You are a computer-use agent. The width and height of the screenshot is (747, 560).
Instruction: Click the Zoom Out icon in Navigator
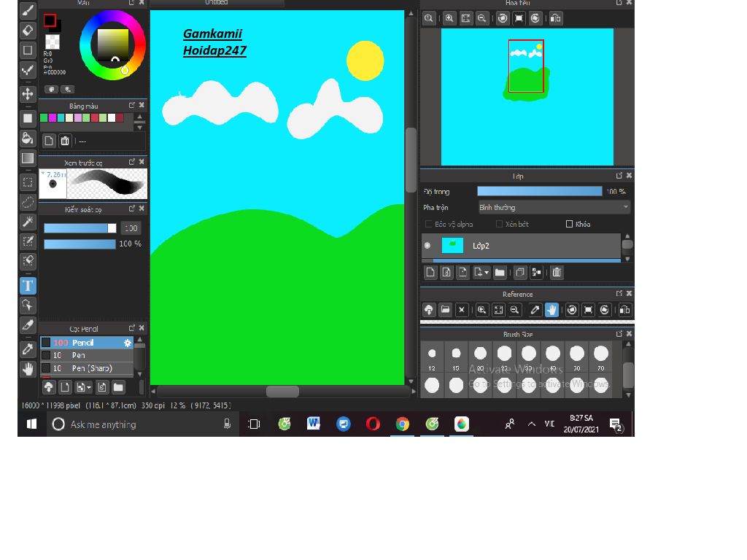pos(481,18)
